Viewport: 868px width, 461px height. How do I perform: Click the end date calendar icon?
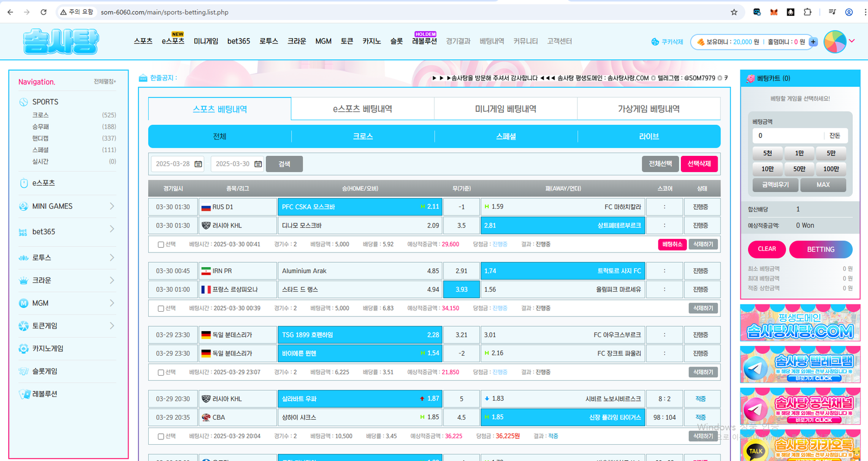pos(258,164)
